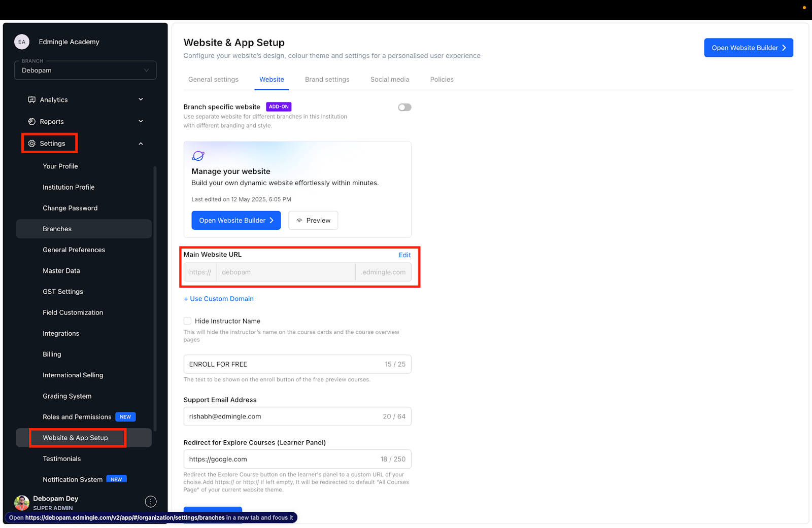Go to the Social media tab
The width and height of the screenshot is (812, 528).
(390, 80)
